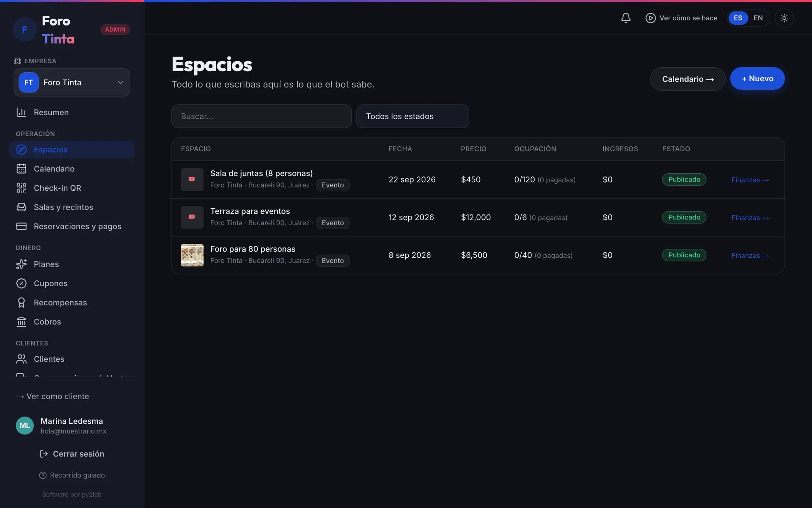Screen dimensions: 812x508
Task: Click the $6,500 price cell
Action: point(474,255)
